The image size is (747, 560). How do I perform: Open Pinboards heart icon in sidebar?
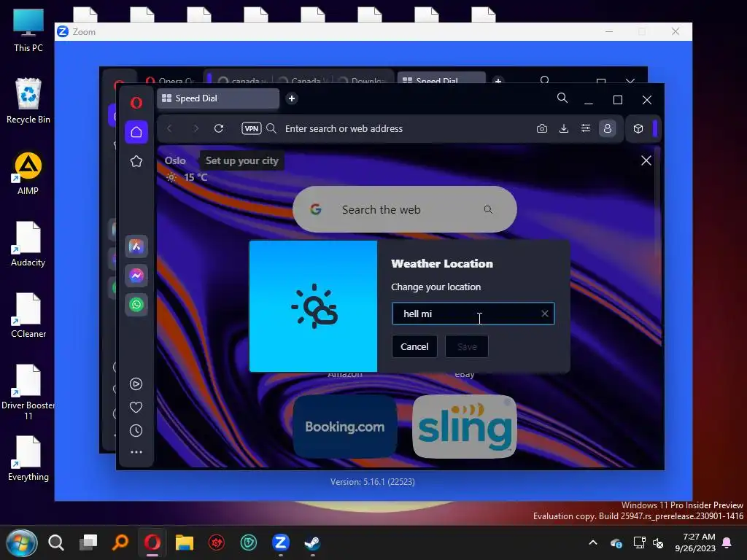pos(136,407)
